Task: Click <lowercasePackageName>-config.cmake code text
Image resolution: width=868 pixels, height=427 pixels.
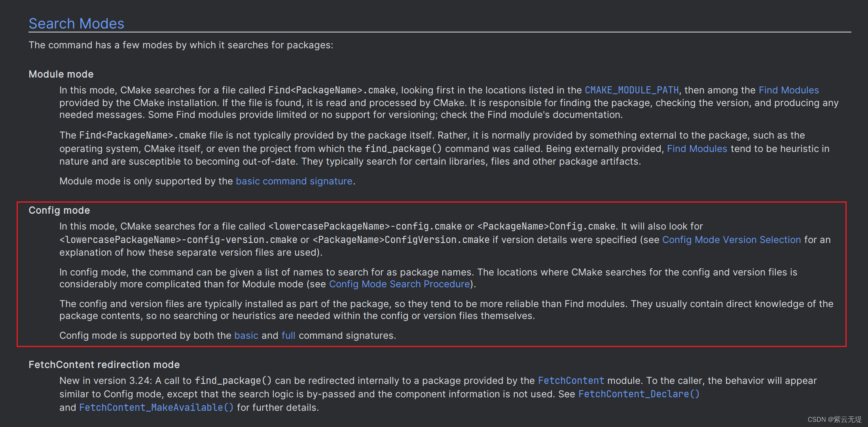Action: point(365,226)
